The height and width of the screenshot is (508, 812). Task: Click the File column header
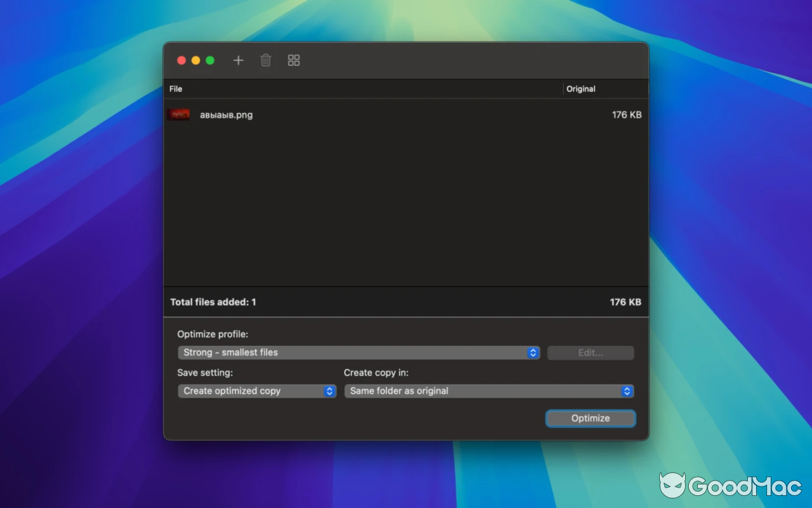[x=176, y=89]
